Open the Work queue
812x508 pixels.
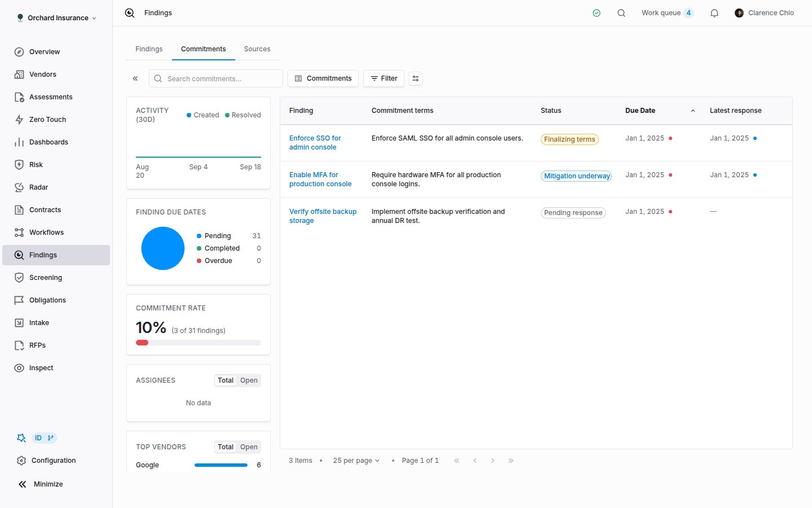click(667, 13)
